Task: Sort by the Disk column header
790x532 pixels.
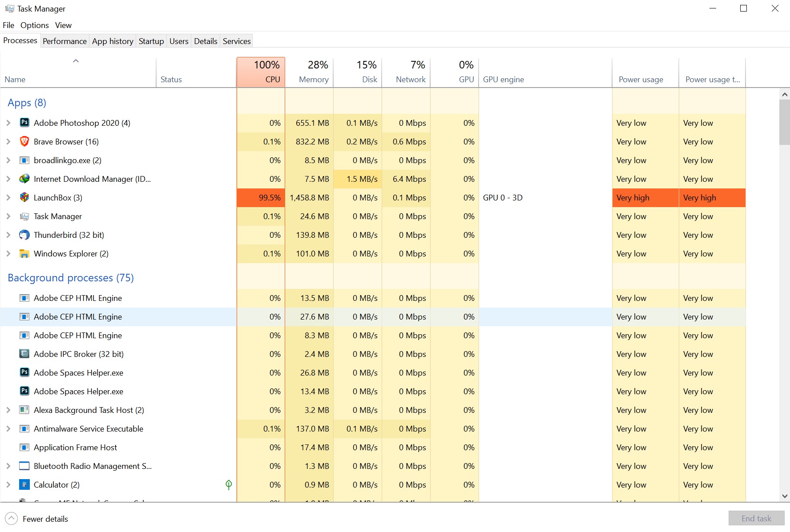Action: coord(358,72)
